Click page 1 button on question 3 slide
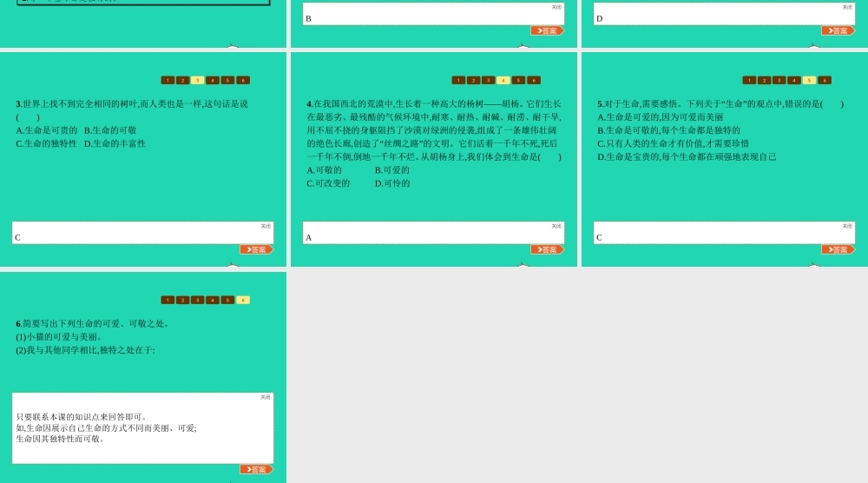868x483 pixels. [x=168, y=80]
